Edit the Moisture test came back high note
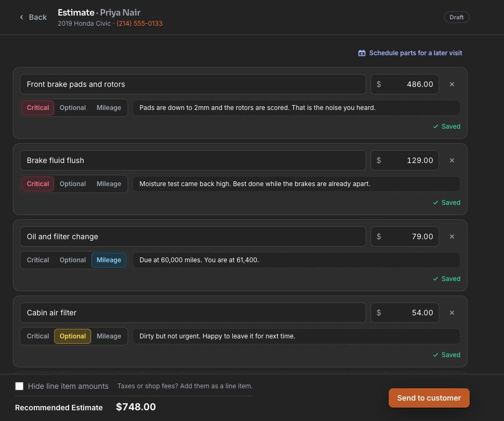Viewport: 504px width, 421px height. pyautogui.click(x=297, y=184)
